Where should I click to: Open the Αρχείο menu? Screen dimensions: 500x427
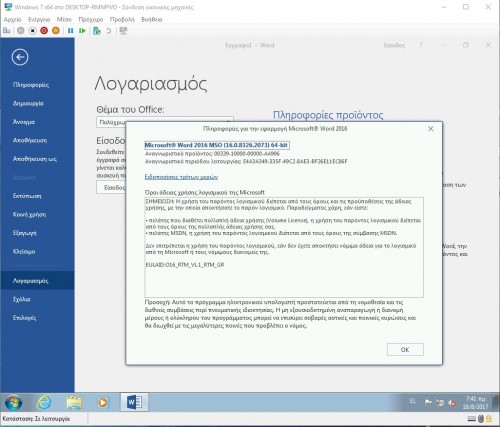(13, 20)
